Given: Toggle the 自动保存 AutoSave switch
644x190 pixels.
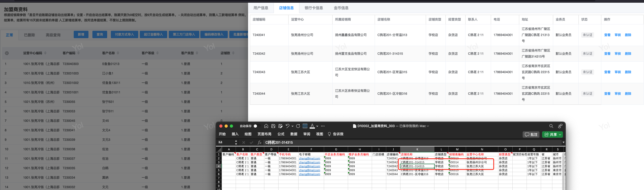Looking at the screenshot, I should point(257,126).
